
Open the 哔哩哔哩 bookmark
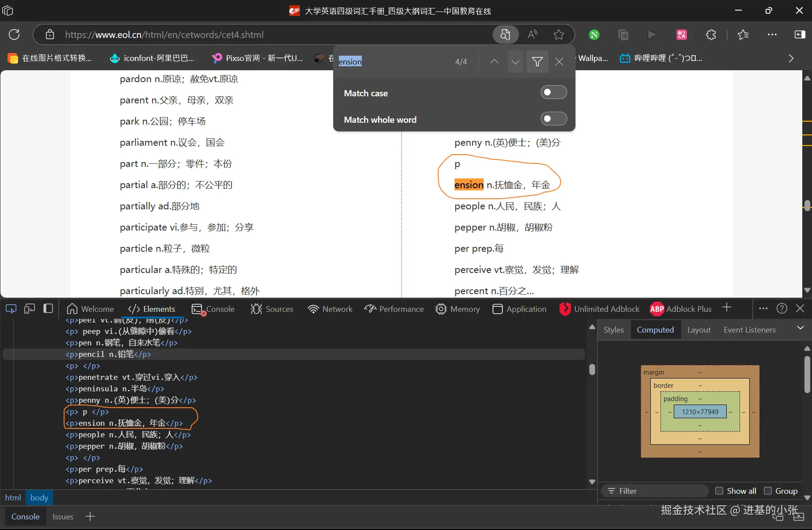661,58
